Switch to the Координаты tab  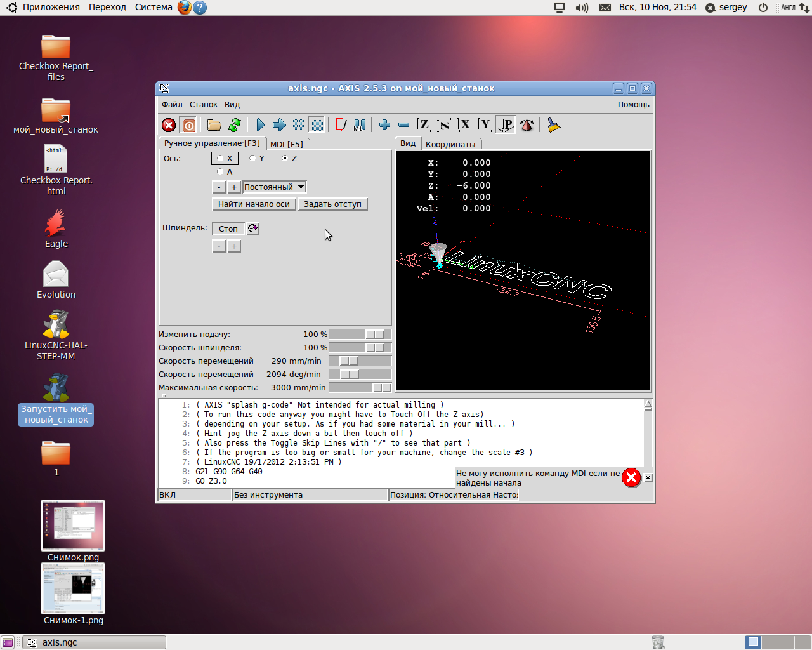450,144
